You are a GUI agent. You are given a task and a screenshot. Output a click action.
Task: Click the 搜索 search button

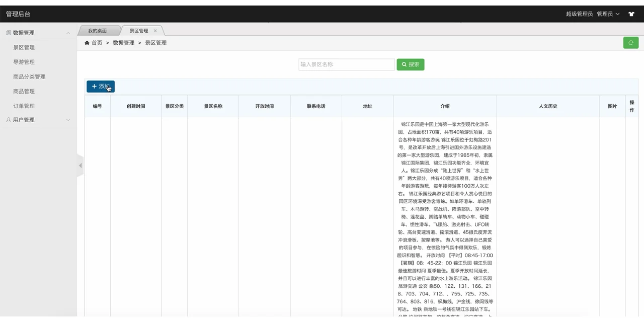pyautogui.click(x=410, y=64)
